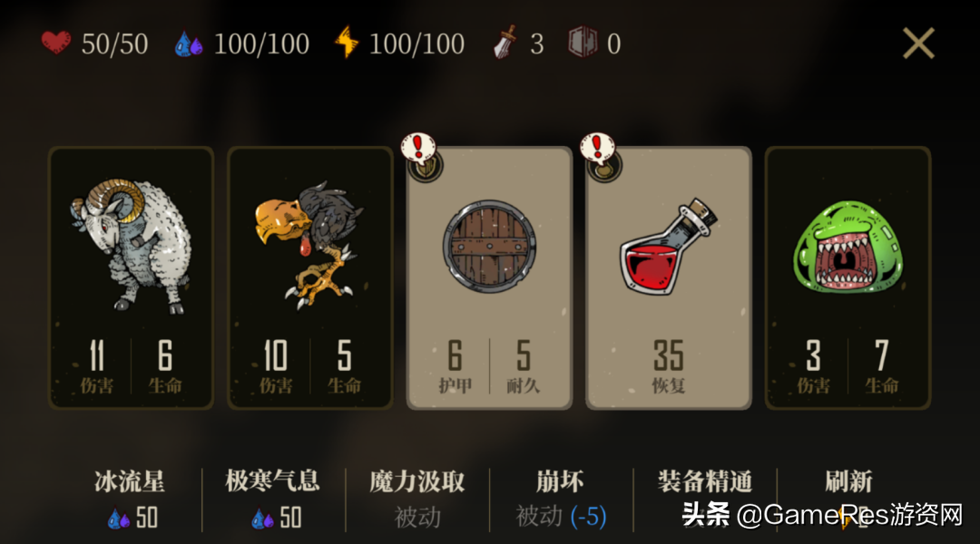Image resolution: width=980 pixels, height=544 pixels.
Task: Click the blue mana droplets icon
Action: point(189,44)
